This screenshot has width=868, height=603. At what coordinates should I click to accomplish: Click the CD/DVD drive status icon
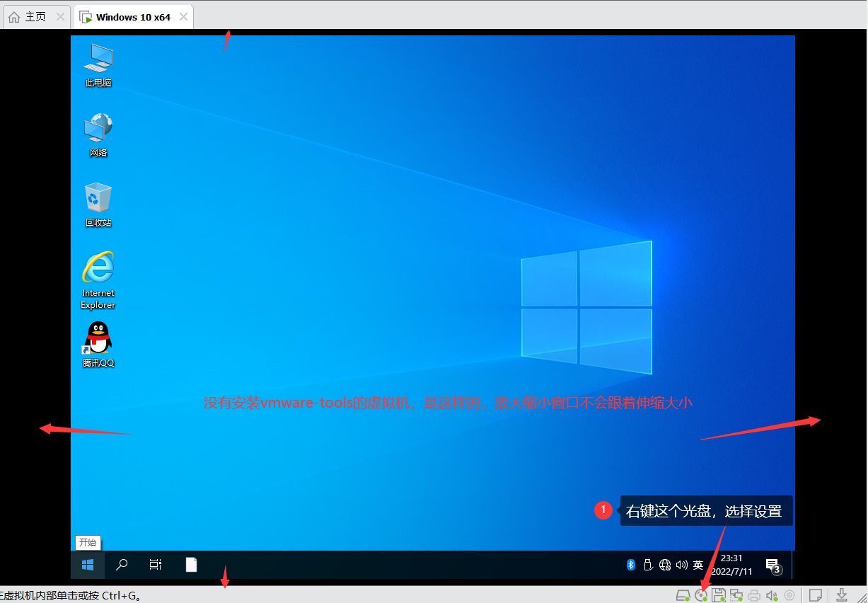click(x=701, y=595)
